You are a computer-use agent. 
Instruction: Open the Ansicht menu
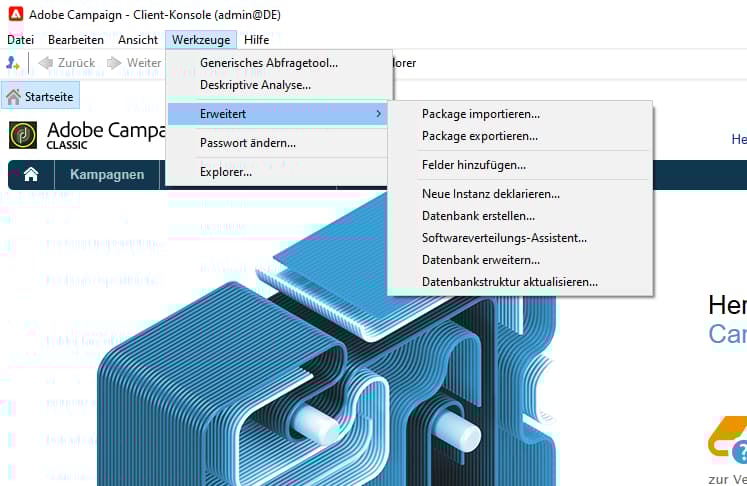[x=138, y=40]
